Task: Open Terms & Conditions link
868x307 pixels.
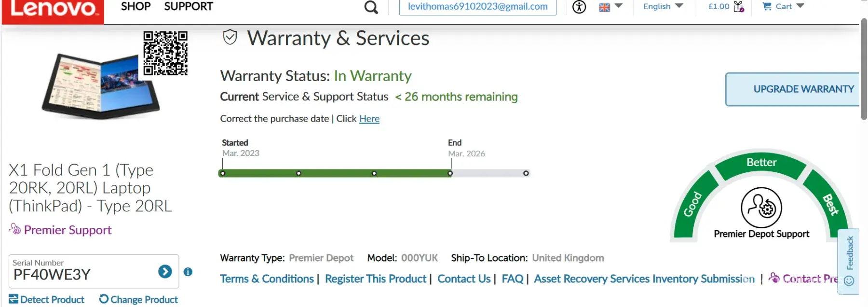Action: (x=267, y=279)
